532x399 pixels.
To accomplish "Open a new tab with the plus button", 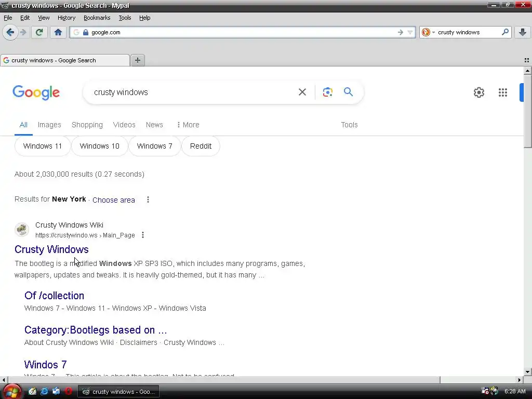I will tap(137, 60).
